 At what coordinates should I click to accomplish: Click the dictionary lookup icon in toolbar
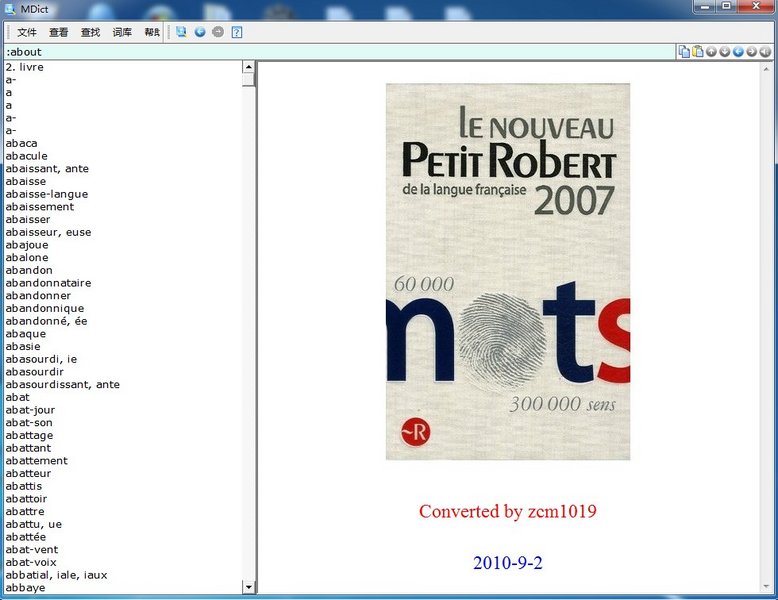click(x=181, y=32)
